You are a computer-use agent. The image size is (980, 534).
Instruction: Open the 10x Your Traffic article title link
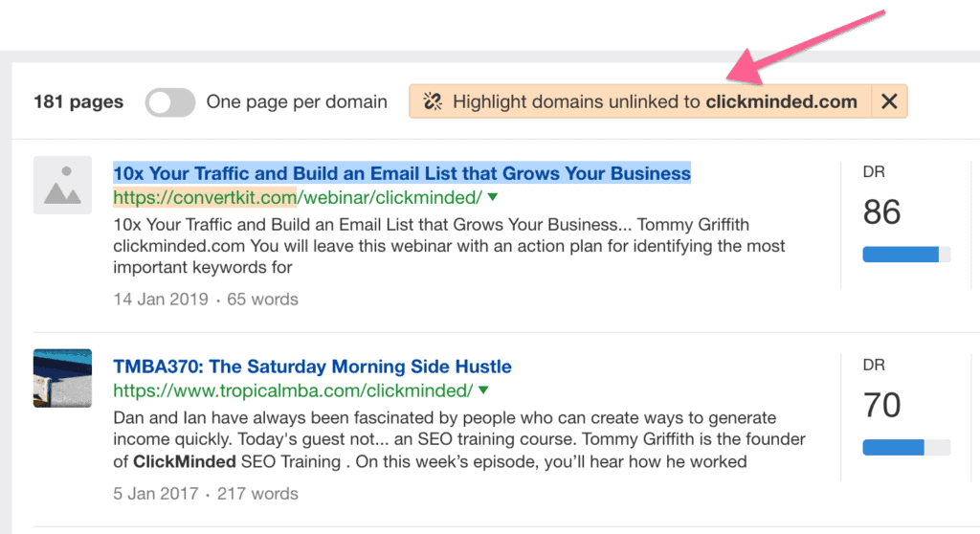[401, 173]
